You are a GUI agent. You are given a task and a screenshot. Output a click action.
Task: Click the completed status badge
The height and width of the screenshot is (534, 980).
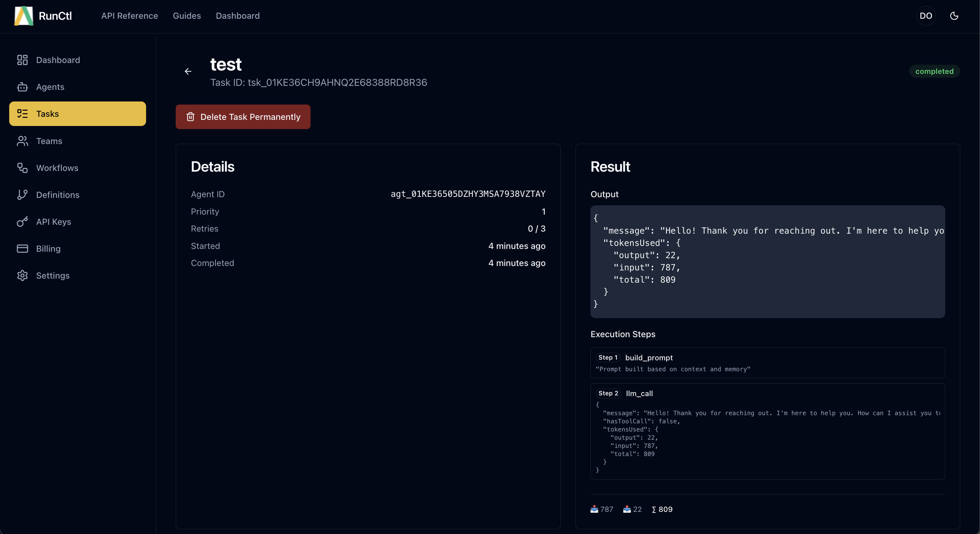[x=935, y=71]
